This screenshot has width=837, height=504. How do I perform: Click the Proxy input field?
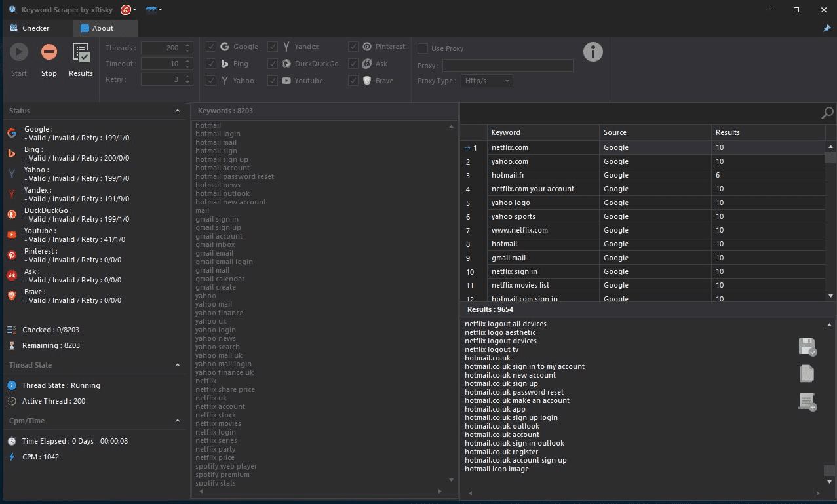507,66
